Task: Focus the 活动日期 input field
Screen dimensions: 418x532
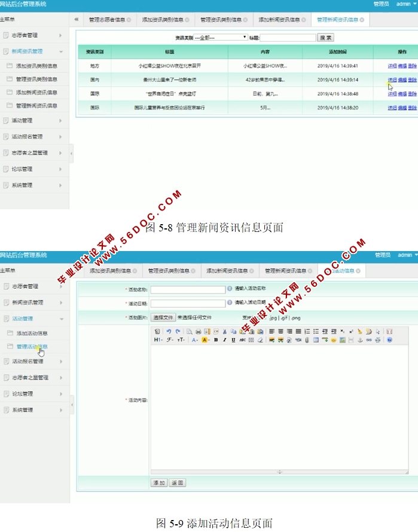Action: coord(188,303)
